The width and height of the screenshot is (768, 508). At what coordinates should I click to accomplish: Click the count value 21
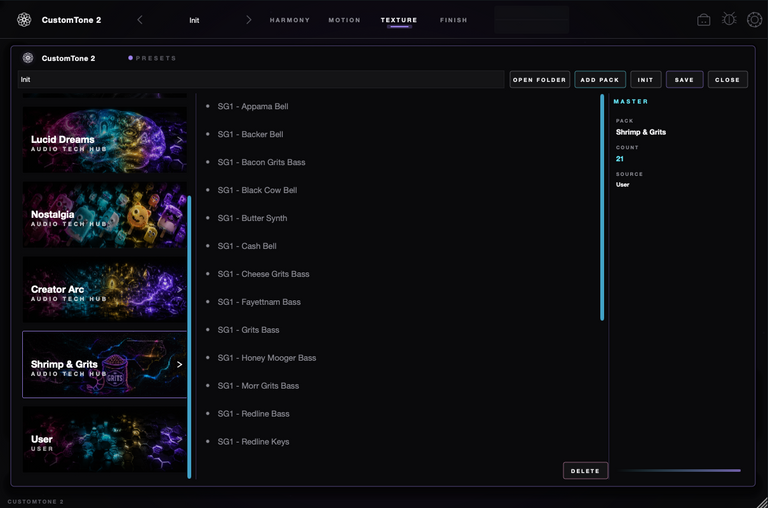[620, 159]
